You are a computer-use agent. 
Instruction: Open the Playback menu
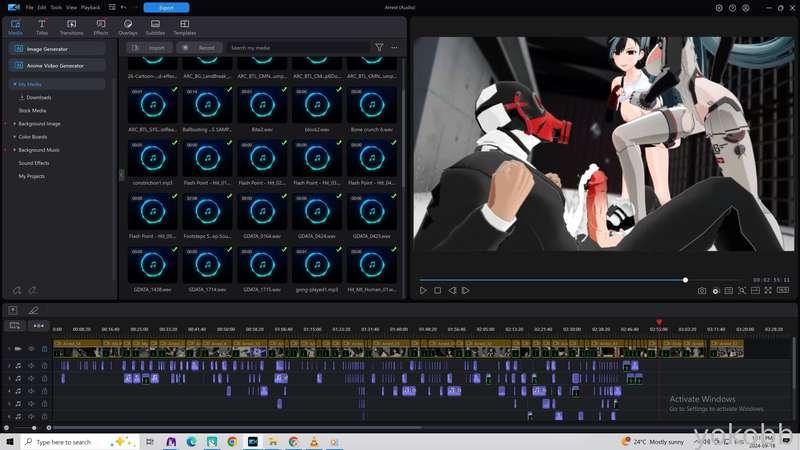tap(90, 8)
